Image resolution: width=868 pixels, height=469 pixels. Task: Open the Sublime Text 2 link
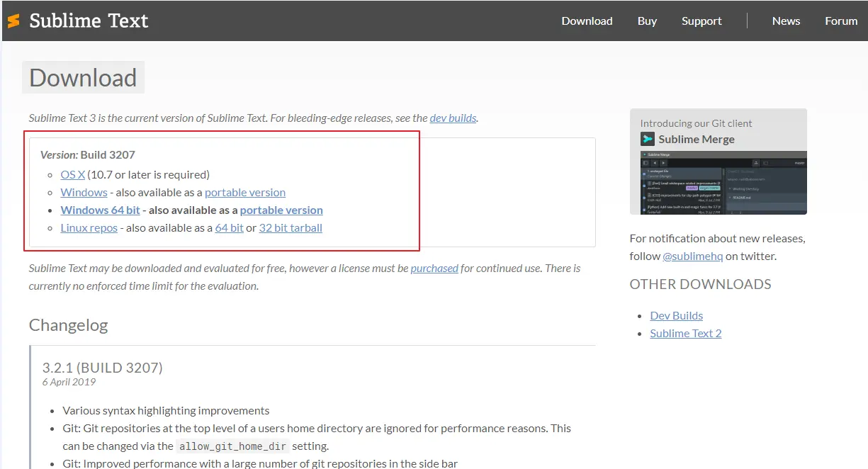coord(686,333)
